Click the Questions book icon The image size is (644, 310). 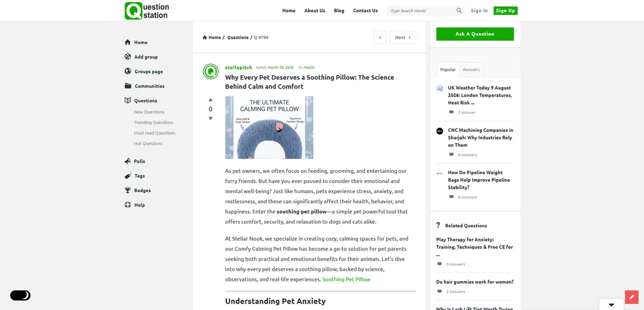pyautogui.click(x=128, y=100)
